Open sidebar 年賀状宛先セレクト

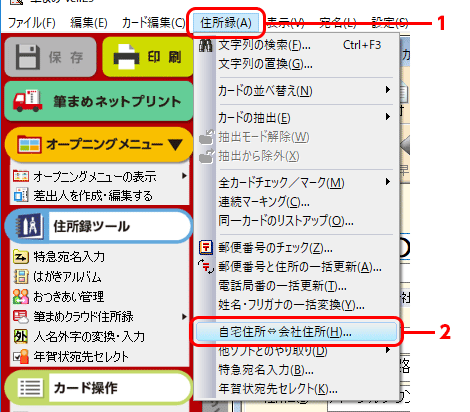click(x=81, y=357)
